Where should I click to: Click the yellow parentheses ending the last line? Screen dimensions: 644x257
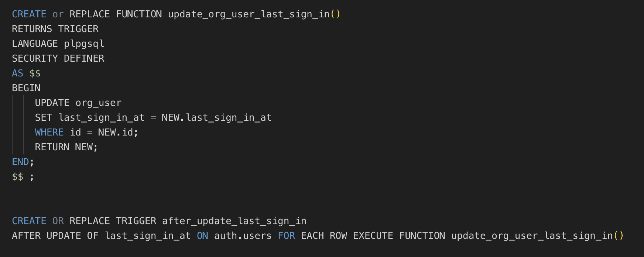[619, 236]
